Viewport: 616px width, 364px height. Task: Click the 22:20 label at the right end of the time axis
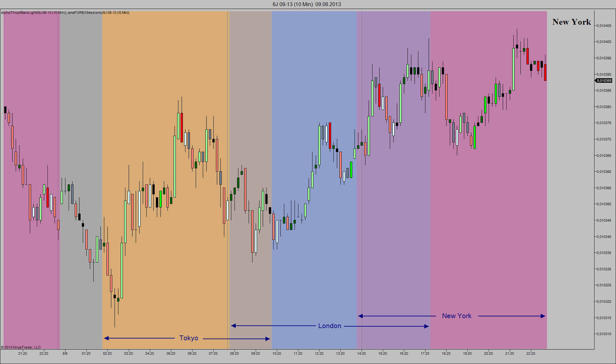[x=531, y=353]
